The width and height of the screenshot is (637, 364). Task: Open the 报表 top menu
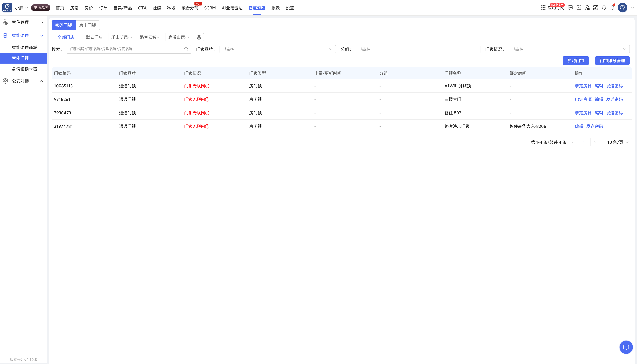pyautogui.click(x=275, y=8)
